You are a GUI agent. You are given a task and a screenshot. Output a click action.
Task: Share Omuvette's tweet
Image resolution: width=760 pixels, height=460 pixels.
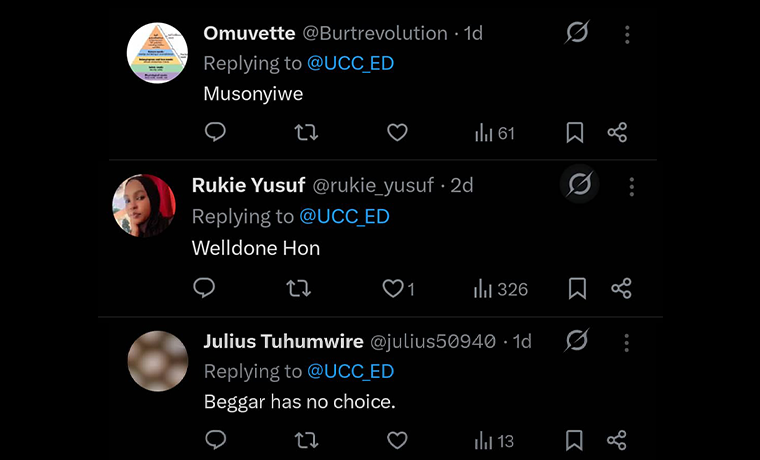(617, 132)
